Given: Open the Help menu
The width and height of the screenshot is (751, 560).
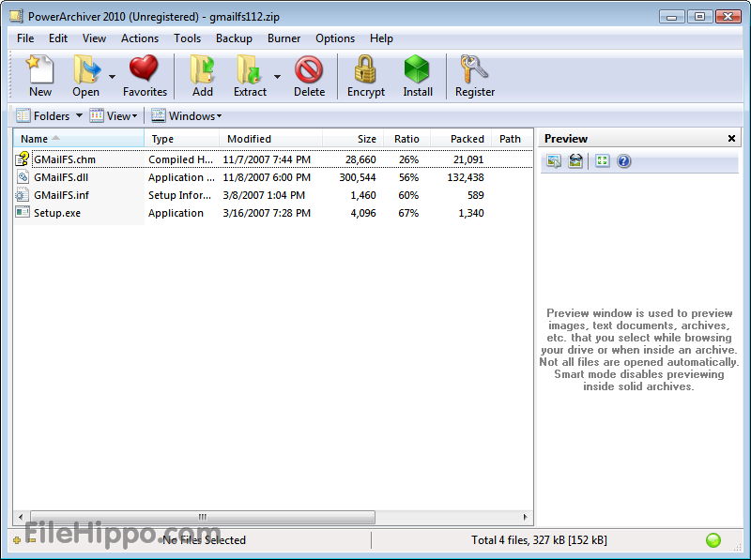Looking at the screenshot, I should [x=381, y=38].
